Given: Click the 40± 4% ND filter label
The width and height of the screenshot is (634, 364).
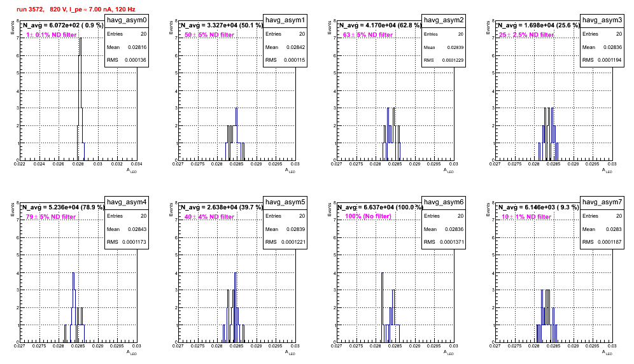Looking at the screenshot, I should tap(209, 217).
